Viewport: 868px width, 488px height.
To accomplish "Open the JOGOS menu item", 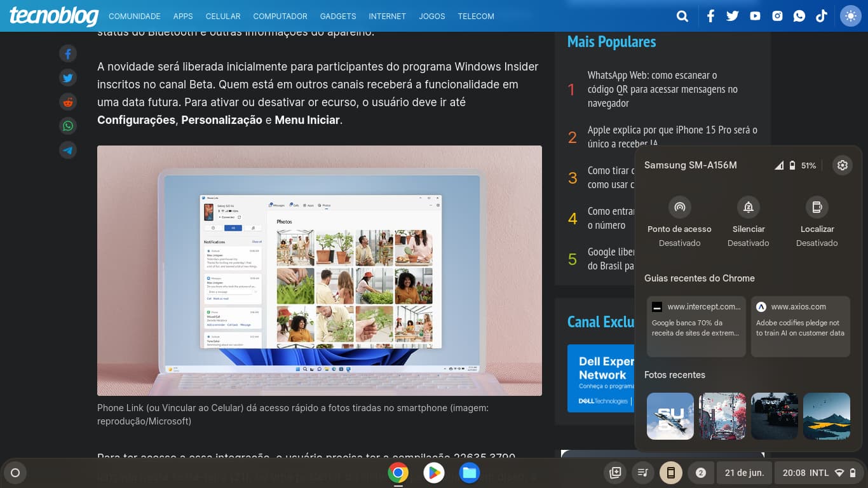I will 432,16.
